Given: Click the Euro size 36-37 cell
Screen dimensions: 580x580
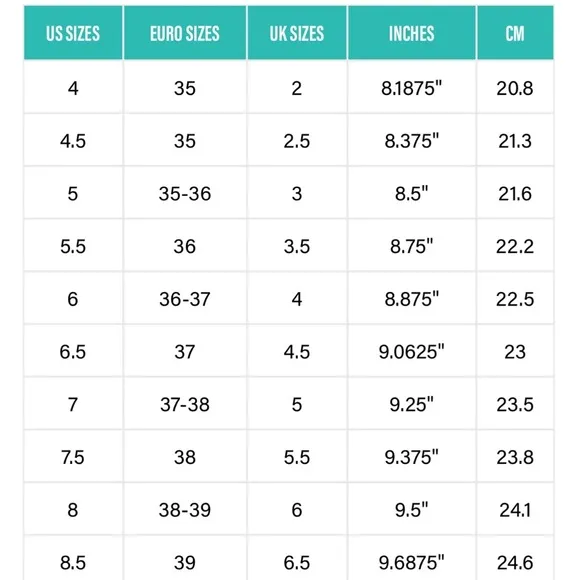Looking at the screenshot, I should click(185, 298).
